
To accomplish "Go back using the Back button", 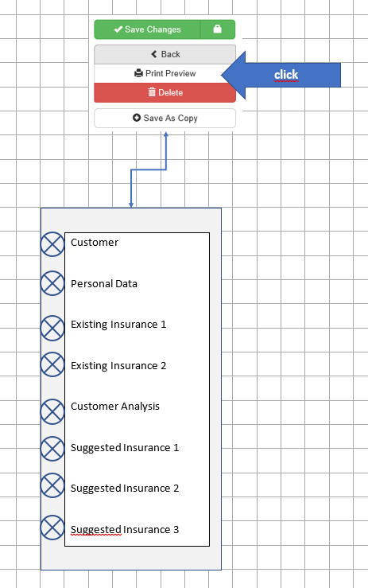I will [x=165, y=54].
